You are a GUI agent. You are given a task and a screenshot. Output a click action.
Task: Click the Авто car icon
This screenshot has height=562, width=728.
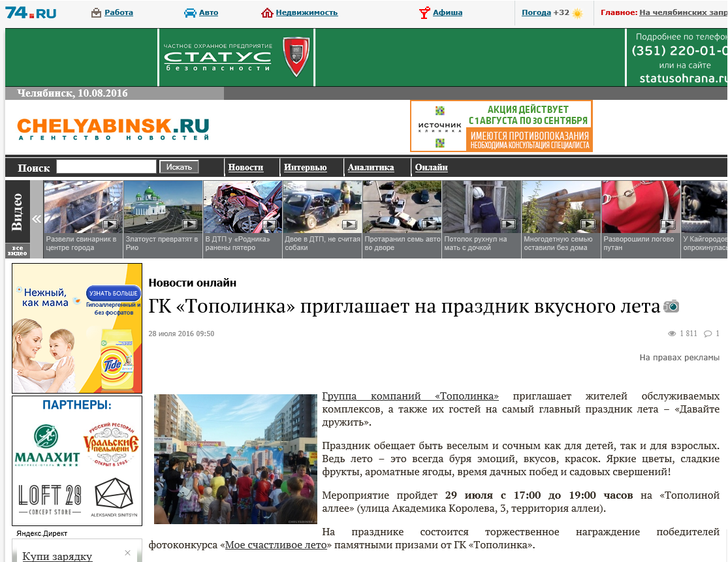point(191,13)
